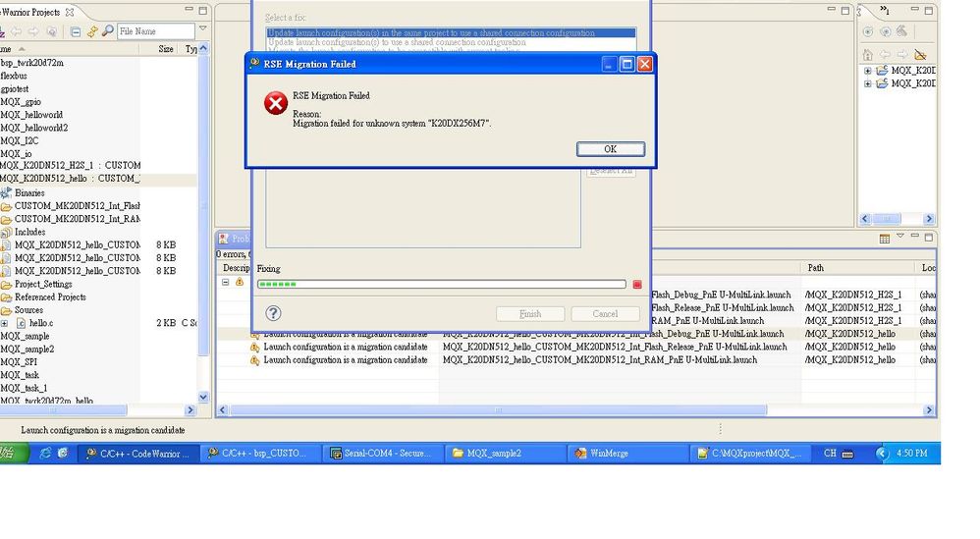Toggle Link with Editor in the Projects view
980x539 pixels.
pyautogui.click(x=92, y=31)
